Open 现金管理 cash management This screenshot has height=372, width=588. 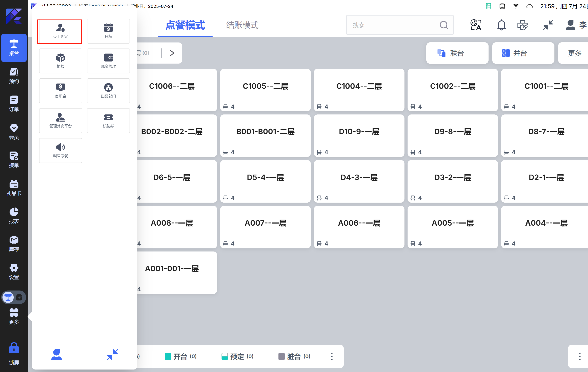click(108, 61)
